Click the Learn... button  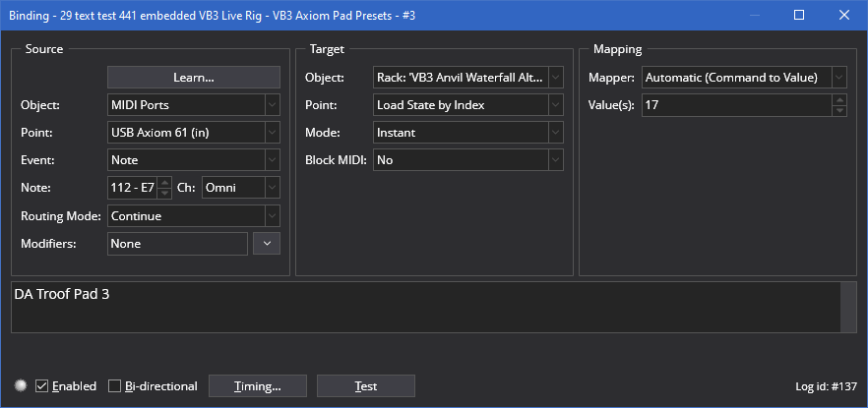[194, 78]
